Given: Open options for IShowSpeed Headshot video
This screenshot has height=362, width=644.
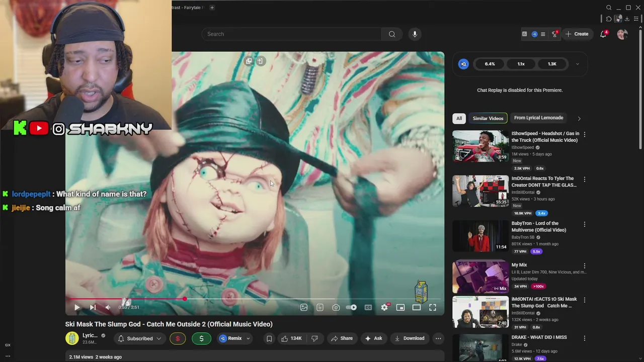Looking at the screenshot, I should coord(584,134).
